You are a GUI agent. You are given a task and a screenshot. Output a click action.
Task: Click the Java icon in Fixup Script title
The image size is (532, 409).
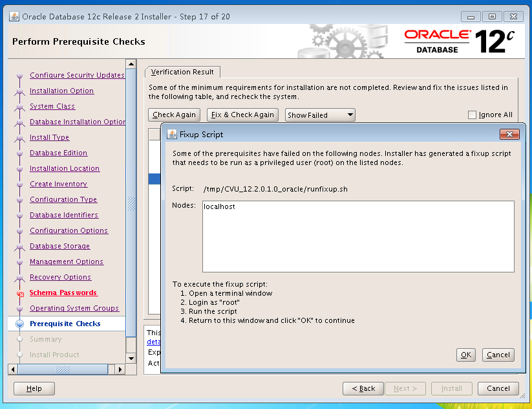(172, 134)
